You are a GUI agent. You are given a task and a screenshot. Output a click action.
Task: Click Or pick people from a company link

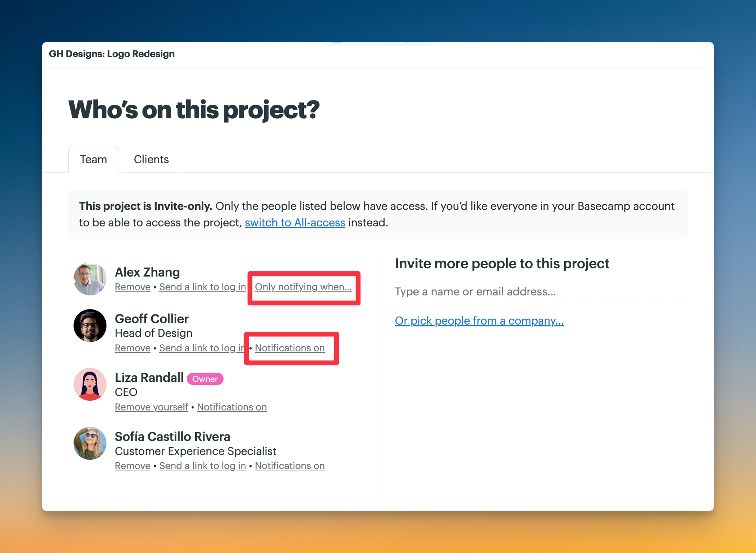tap(479, 320)
